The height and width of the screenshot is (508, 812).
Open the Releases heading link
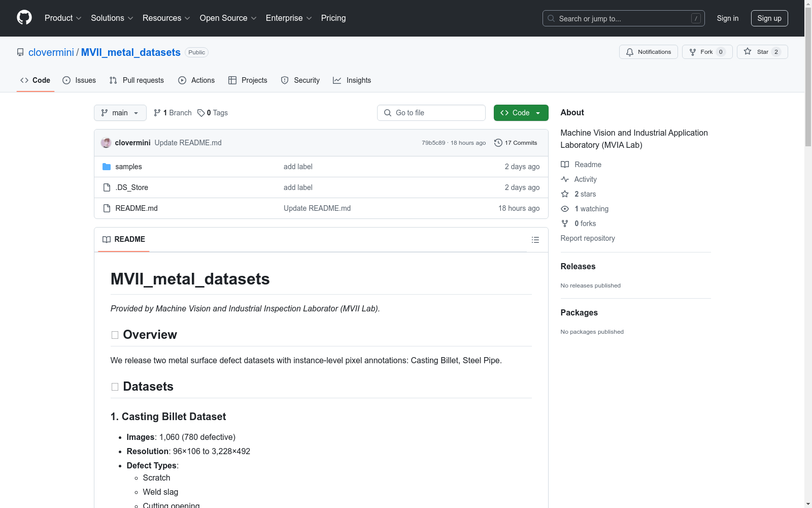578,266
